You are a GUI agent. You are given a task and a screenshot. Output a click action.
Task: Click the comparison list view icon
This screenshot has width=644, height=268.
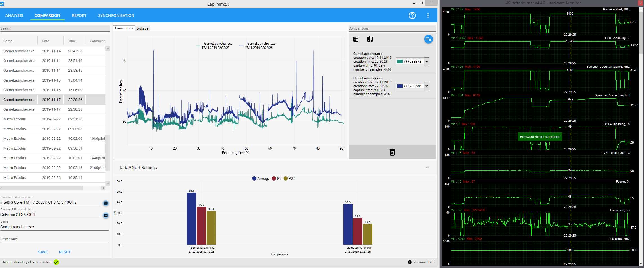356,39
